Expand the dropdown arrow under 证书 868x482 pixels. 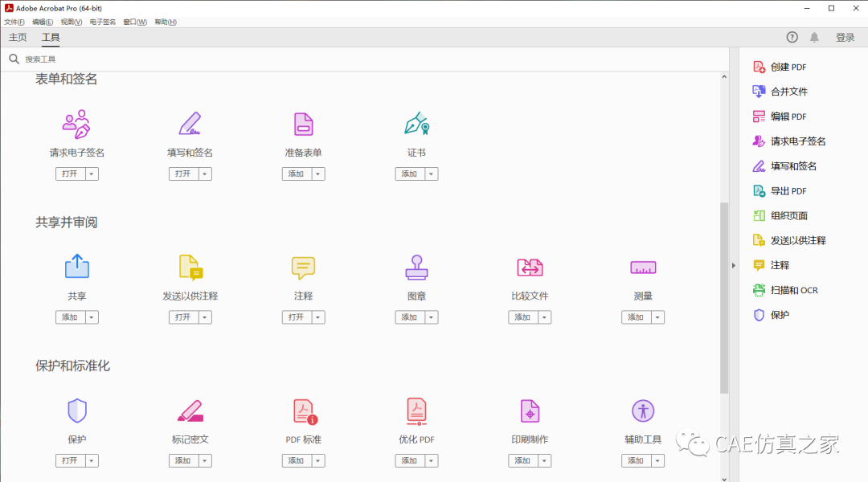[432, 174]
